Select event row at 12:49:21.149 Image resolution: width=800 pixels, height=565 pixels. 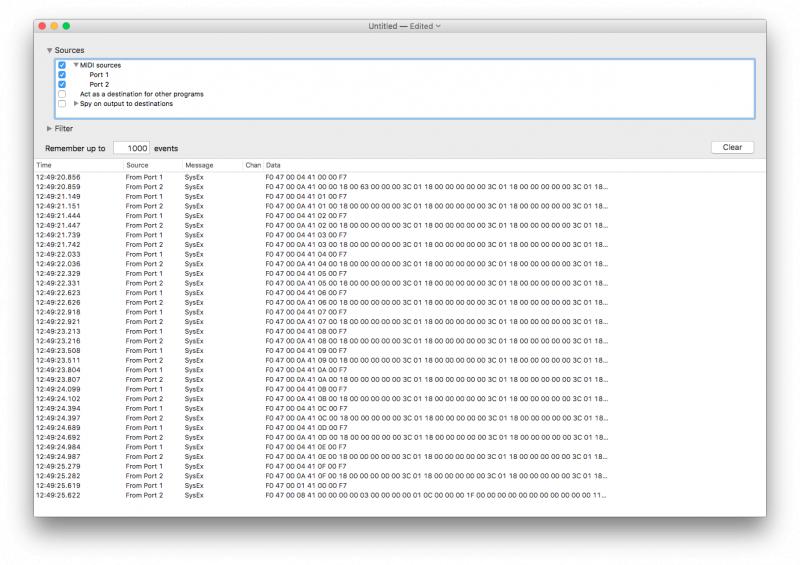(400, 196)
